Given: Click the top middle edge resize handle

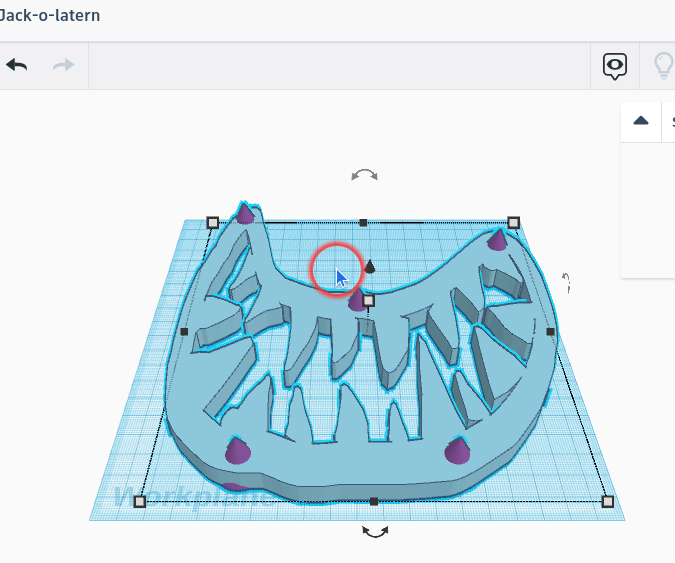Looking at the screenshot, I should point(363,223).
